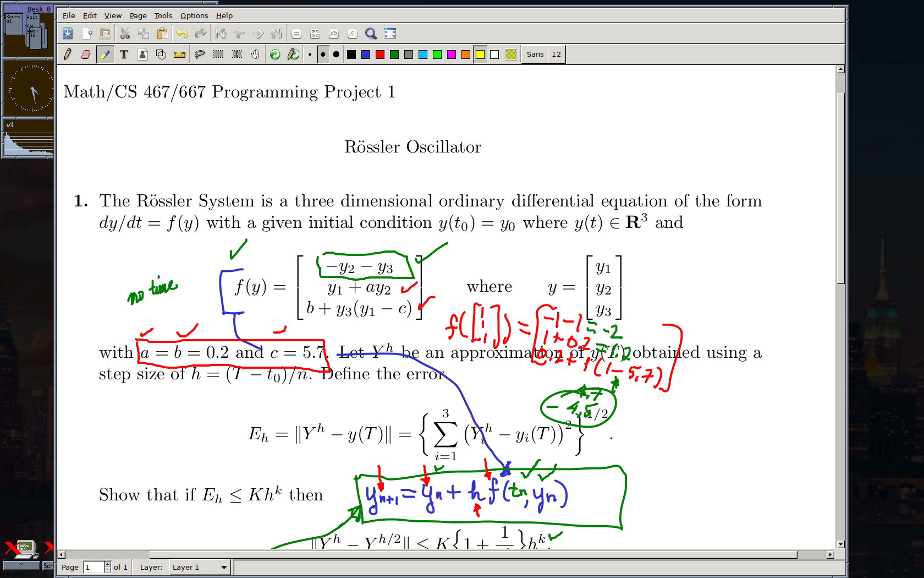Activate the Ruler tool
This screenshot has width=924, height=578.
pos(179,54)
